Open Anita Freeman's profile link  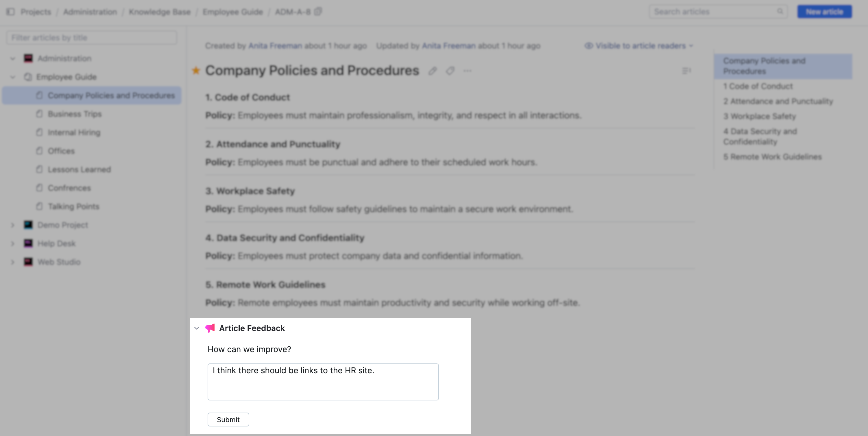point(275,45)
